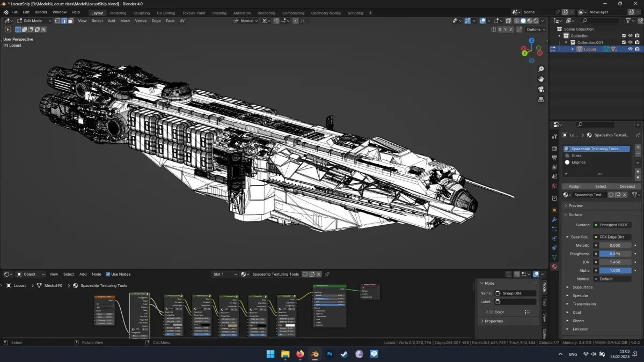Click the pan hand viewport gizmo
Viewport: 644px width, 362px height.
(x=541, y=79)
